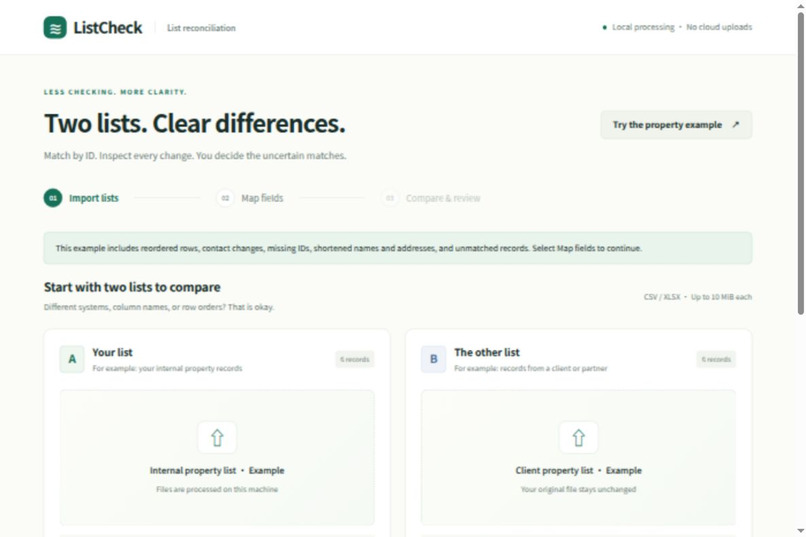The height and width of the screenshot is (537, 806).
Task: Click the B badge on The other list card
Action: pos(433,359)
